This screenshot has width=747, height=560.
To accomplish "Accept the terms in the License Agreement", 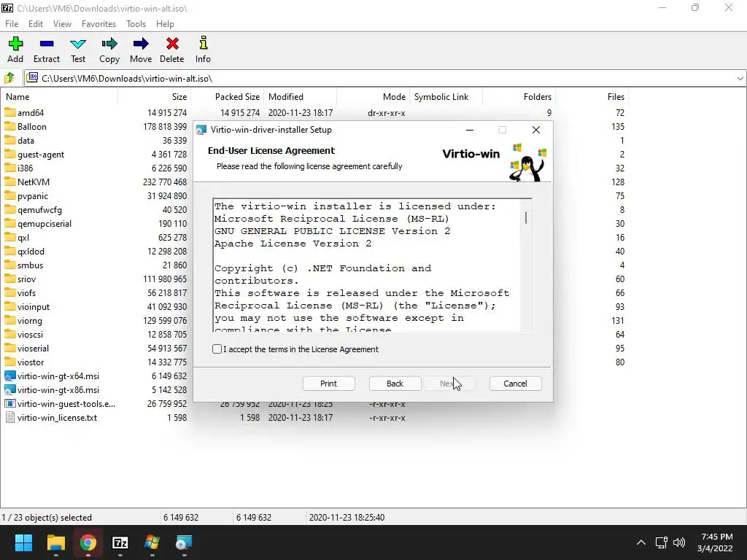I will coord(217,349).
